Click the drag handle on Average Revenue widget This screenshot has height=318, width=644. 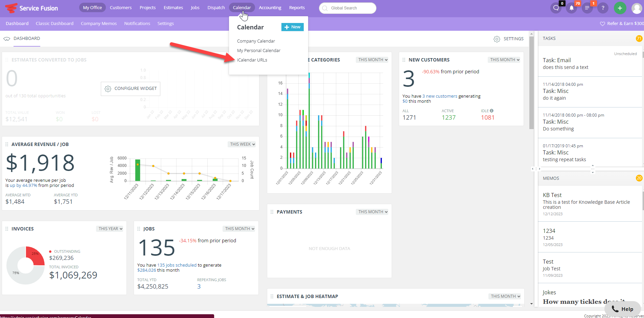click(7, 144)
